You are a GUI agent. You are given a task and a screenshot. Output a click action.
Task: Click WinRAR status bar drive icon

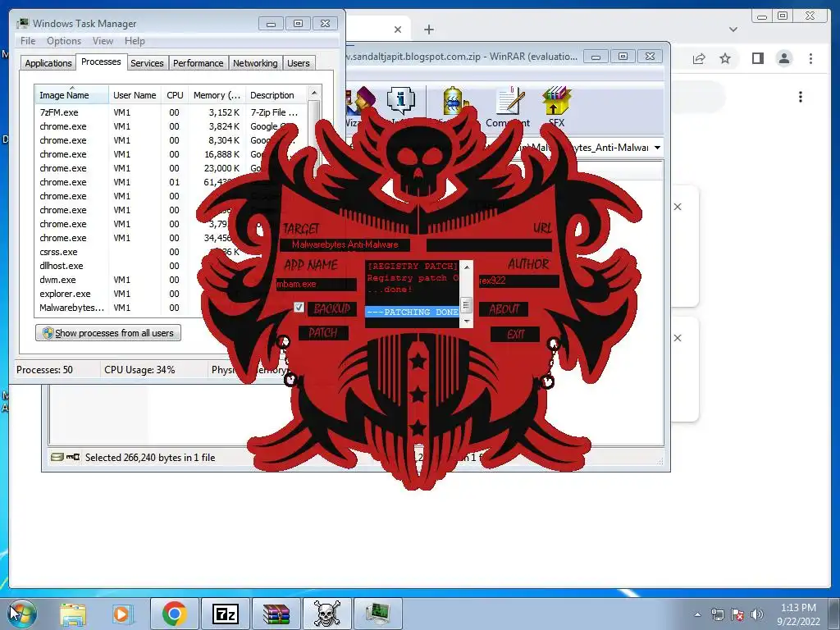point(57,457)
